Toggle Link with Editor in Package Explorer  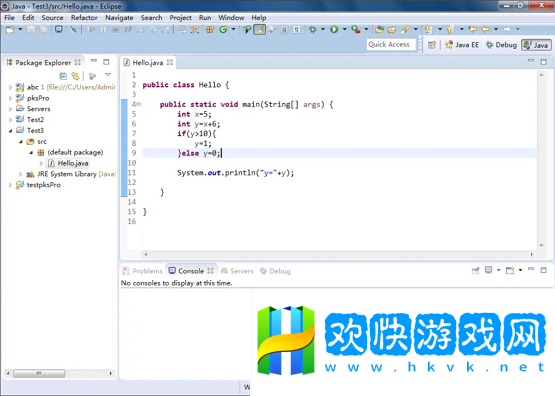75,76
